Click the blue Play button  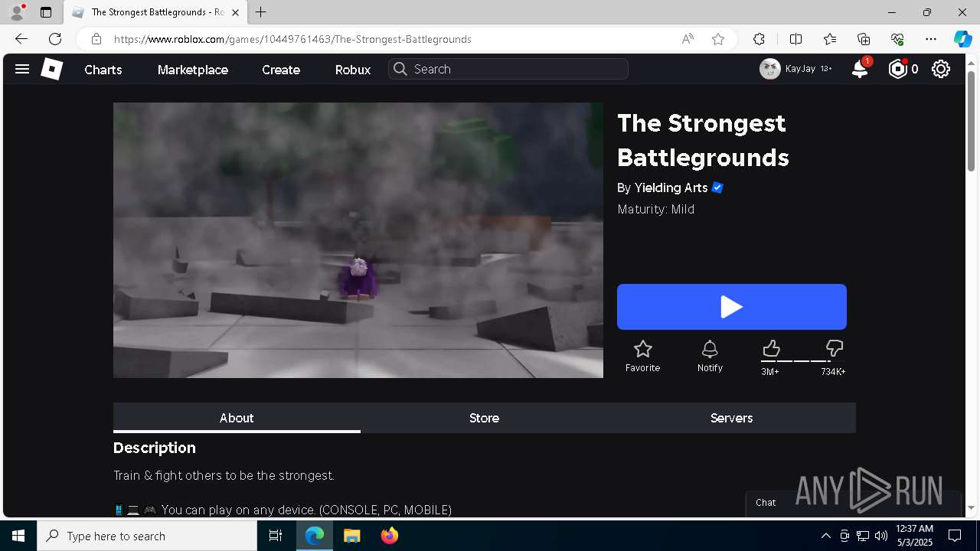coord(732,307)
